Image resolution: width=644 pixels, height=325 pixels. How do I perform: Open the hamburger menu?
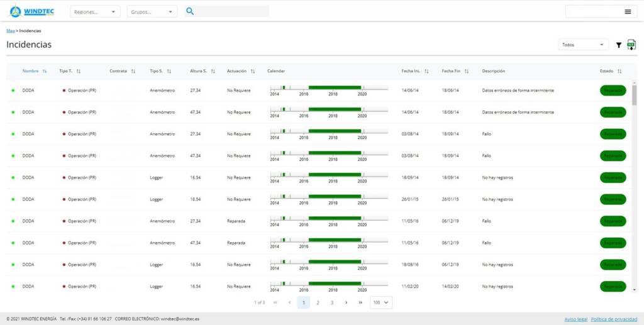(x=627, y=11)
